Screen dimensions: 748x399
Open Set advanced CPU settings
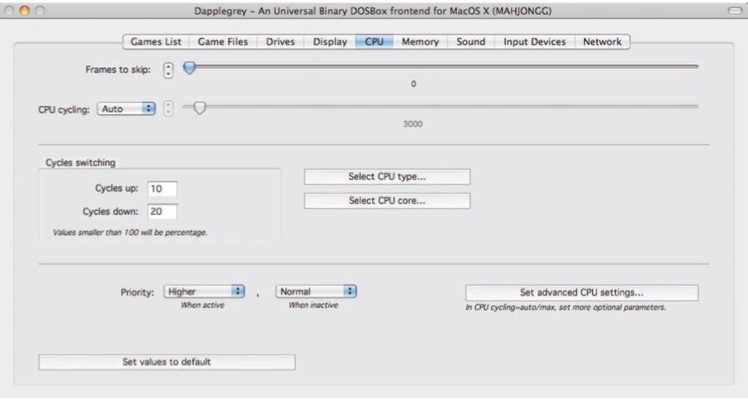[582, 293]
